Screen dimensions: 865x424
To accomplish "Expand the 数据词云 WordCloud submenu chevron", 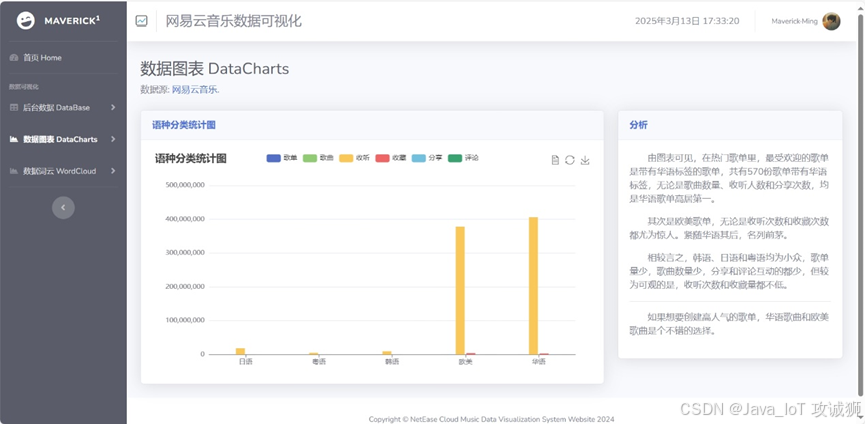I will click(113, 171).
